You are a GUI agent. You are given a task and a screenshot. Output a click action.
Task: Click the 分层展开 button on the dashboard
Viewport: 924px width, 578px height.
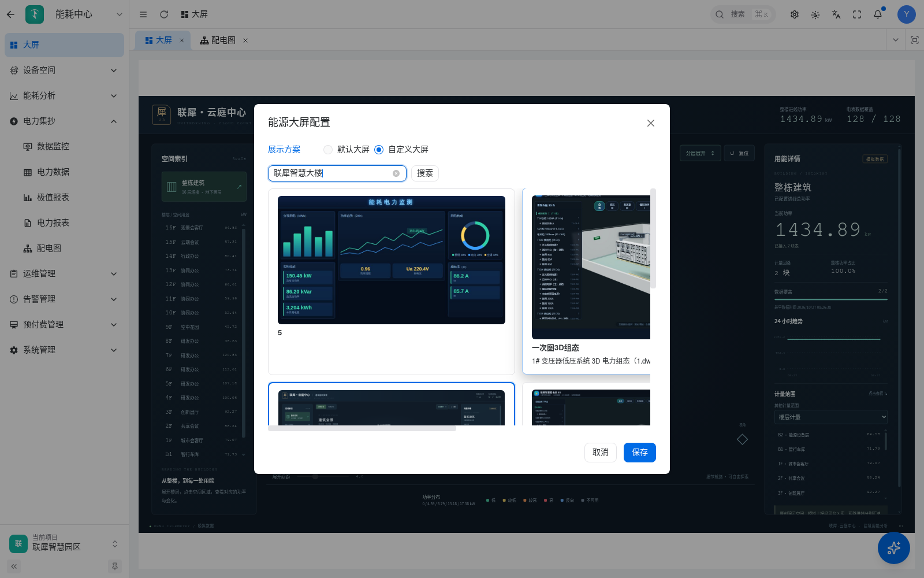(701, 153)
